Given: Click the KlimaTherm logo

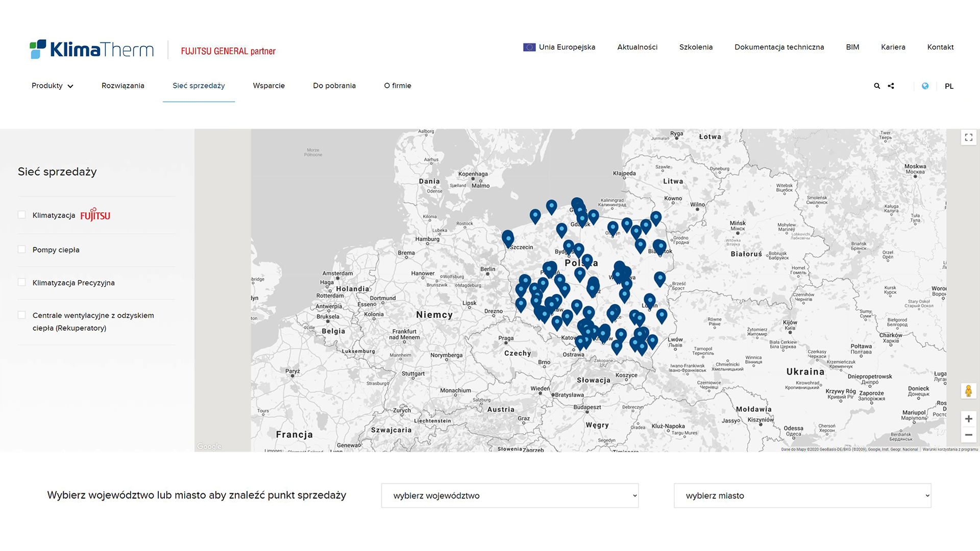Looking at the screenshot, I should click(92, 49).
